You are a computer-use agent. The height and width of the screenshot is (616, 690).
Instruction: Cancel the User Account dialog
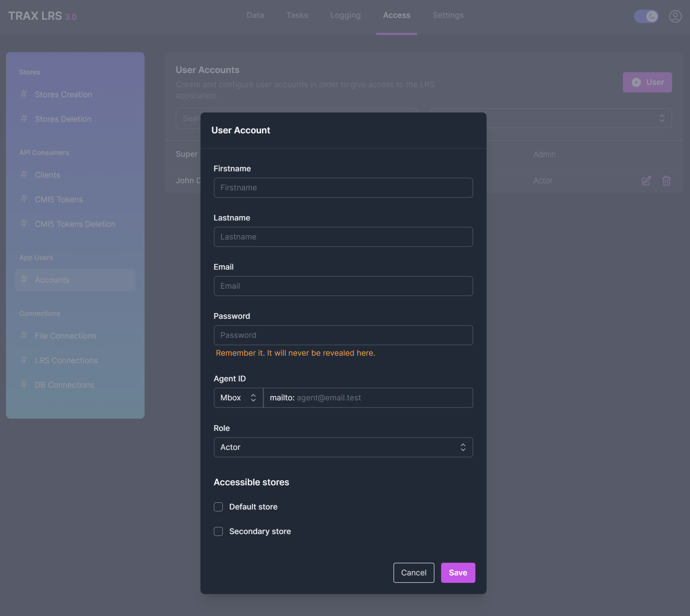pos(414,573)
